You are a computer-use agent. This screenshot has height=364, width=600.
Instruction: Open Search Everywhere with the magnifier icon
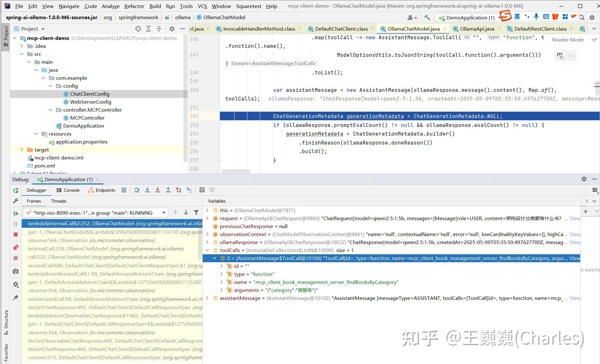582,17
